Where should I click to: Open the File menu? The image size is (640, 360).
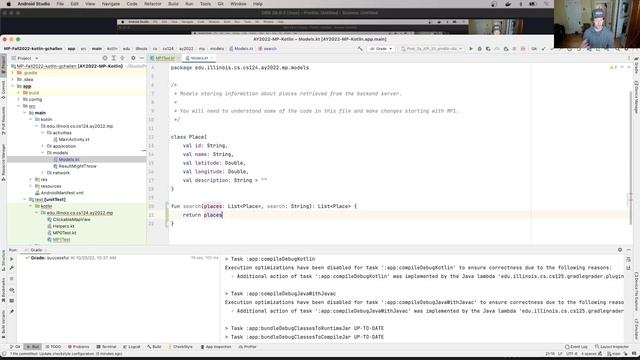[x=60, y=4]
